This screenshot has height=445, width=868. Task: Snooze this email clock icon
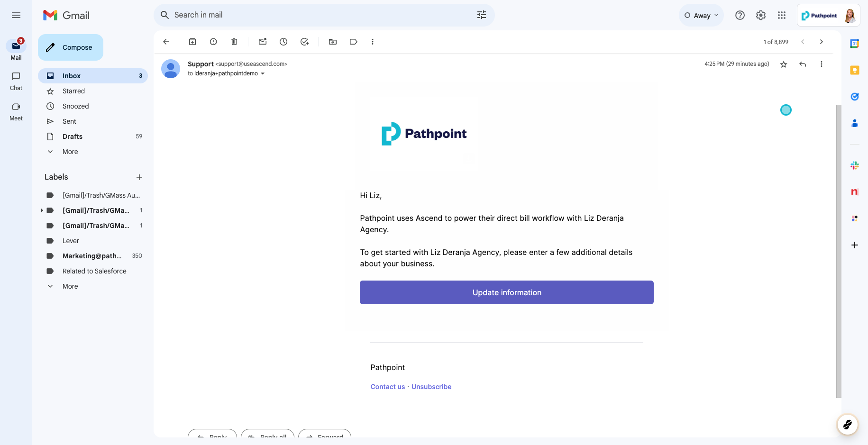click(283, 42)
